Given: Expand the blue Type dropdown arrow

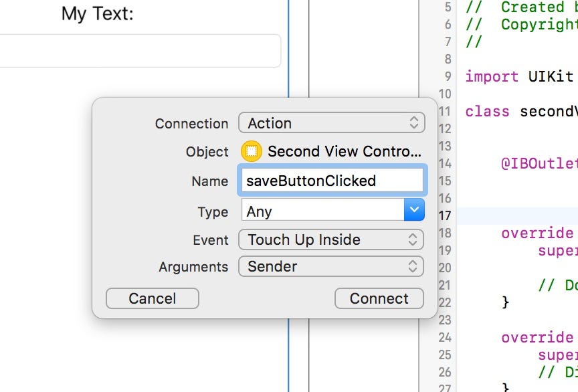Looking at the screenshot, I should (x=414, y=209).
